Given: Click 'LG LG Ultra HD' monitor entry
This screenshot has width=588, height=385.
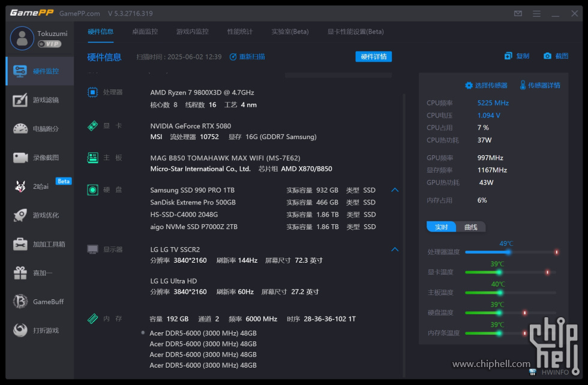Looking at the screenshot, I should pyautogui.click(x=173, y=281).
